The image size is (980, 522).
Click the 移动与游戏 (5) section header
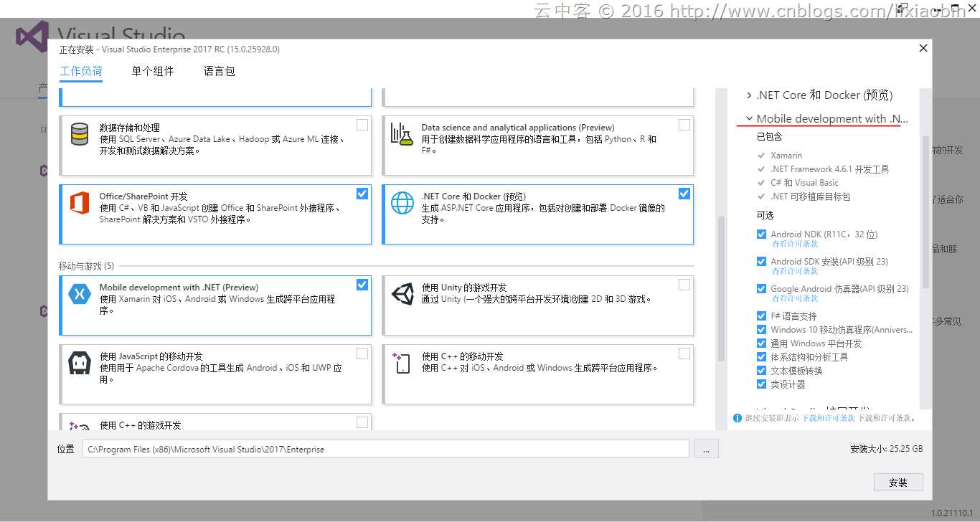86,266
